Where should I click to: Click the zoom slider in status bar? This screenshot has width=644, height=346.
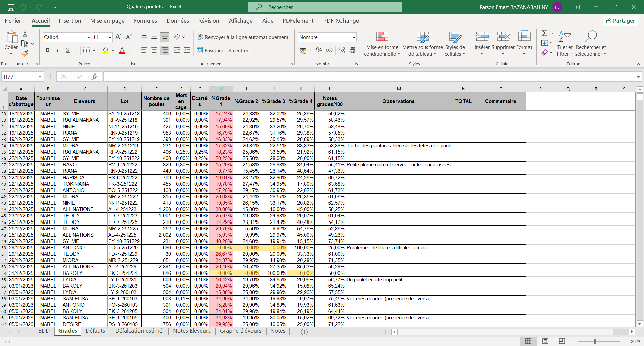tap(595, 341)
